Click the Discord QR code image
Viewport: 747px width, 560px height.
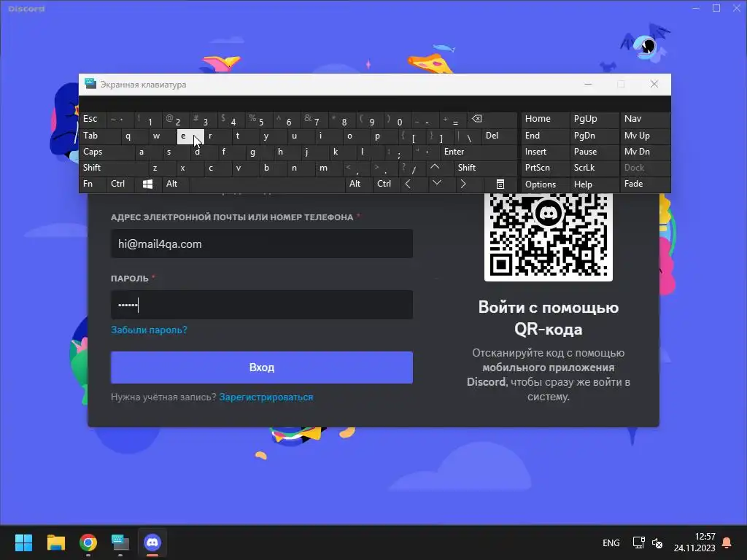[549, 237]
